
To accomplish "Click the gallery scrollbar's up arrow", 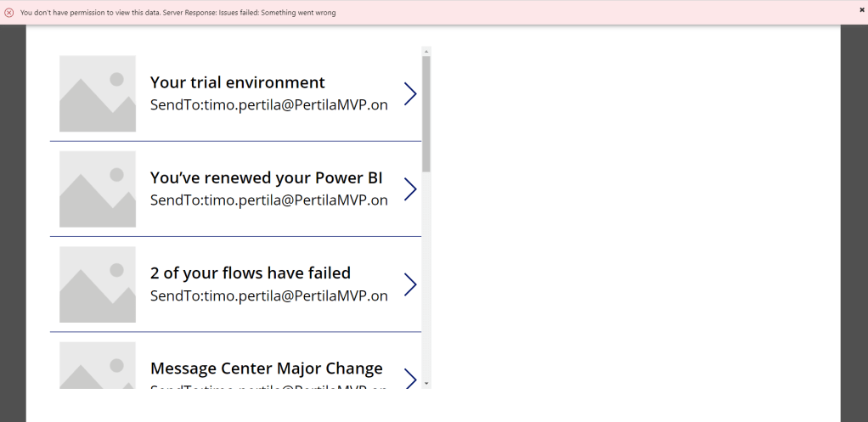I will tap(426, 51).
